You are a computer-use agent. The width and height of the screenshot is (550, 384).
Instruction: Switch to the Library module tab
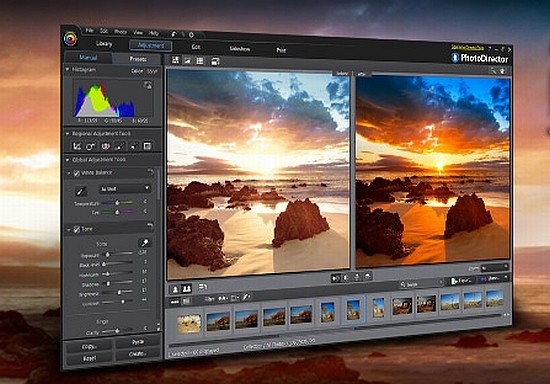click(104, 44)
